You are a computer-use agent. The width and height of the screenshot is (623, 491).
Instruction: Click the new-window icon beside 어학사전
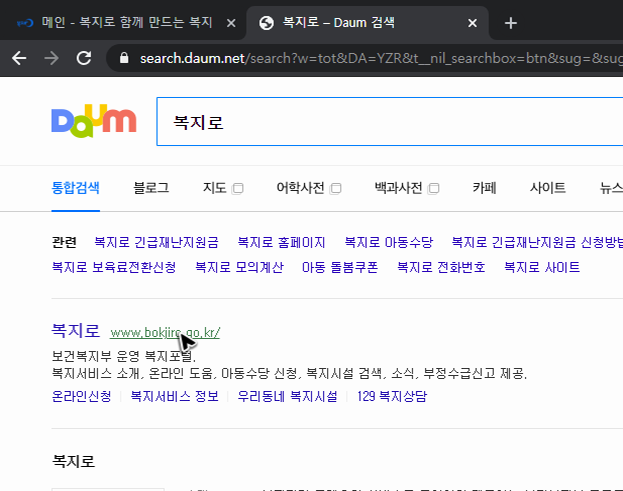coord(336,188)
